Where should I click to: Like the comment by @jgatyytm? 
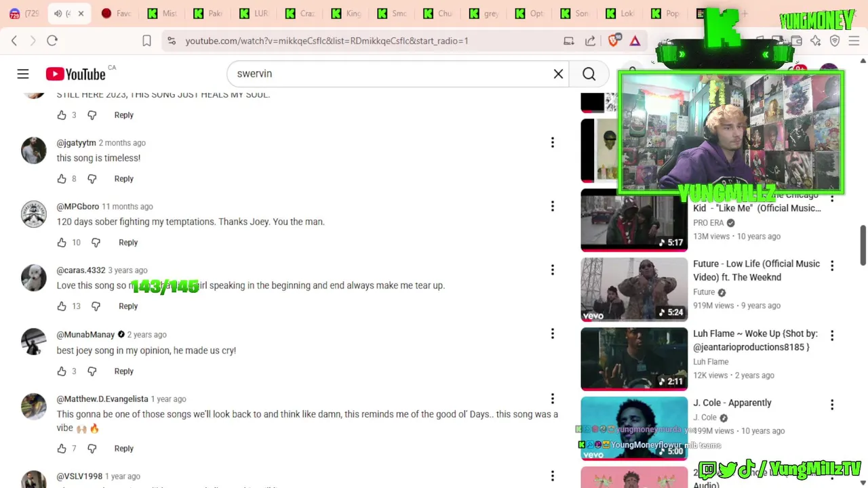[x=62, y=179]
